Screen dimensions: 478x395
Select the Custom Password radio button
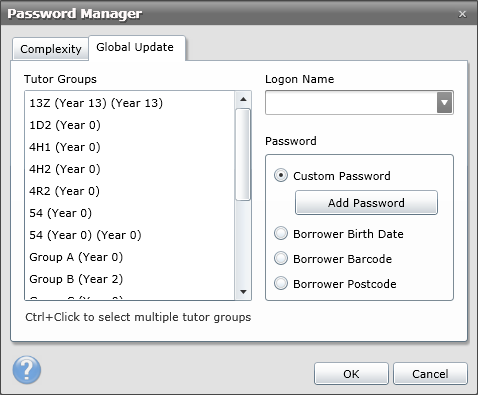click(281, 175)
